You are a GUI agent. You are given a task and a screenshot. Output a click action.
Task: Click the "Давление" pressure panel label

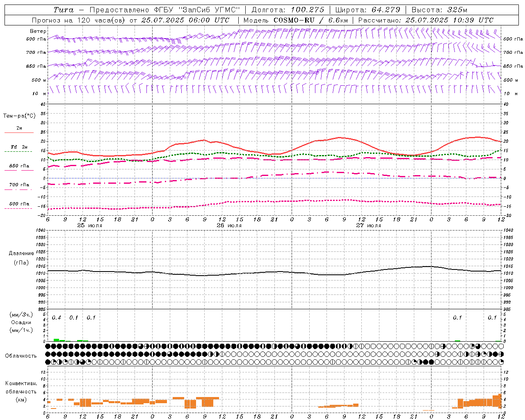[x=21, y=253]
